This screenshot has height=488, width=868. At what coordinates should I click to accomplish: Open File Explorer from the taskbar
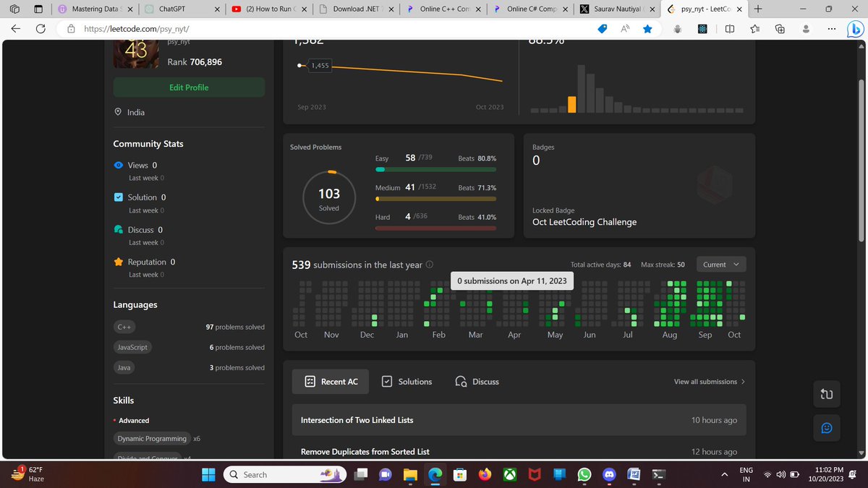click(410, 474)
